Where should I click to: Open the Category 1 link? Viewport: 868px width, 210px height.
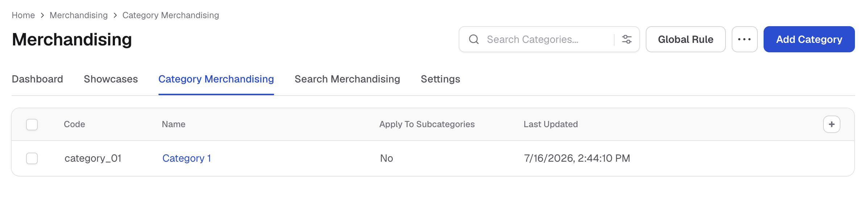pos(186,158)
